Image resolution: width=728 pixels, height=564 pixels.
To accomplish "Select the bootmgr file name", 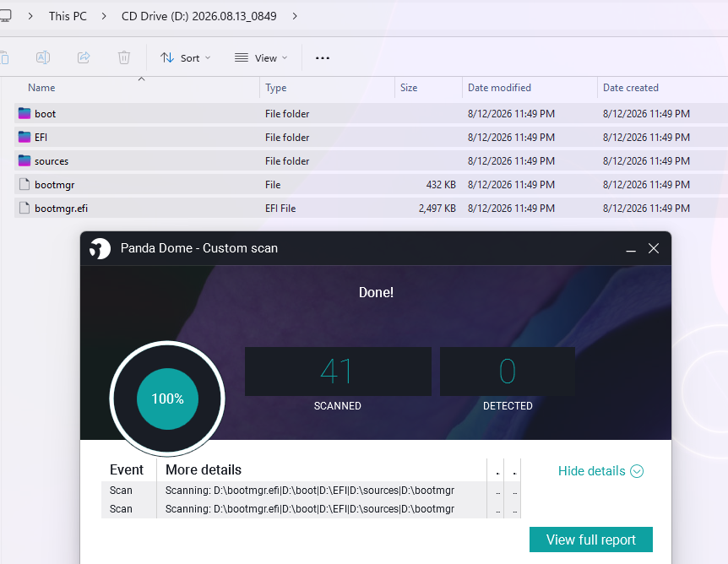I will tap(54, 185).
